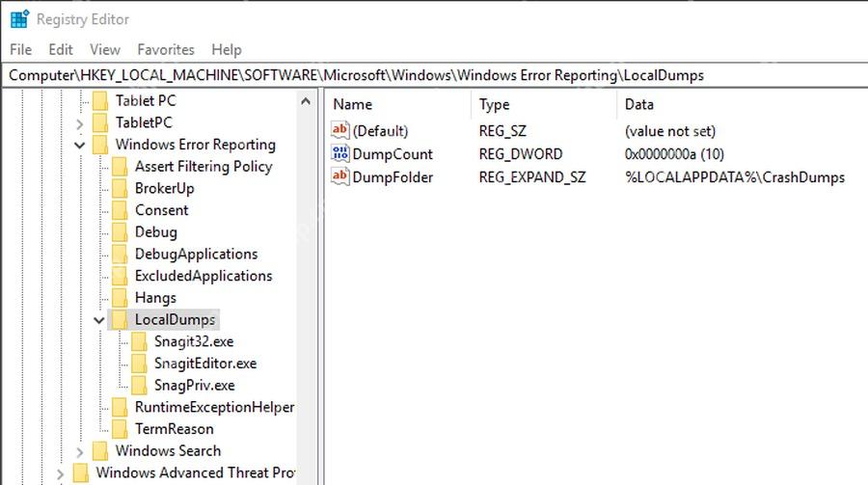Select the Debug folder icon

[120, 232]
